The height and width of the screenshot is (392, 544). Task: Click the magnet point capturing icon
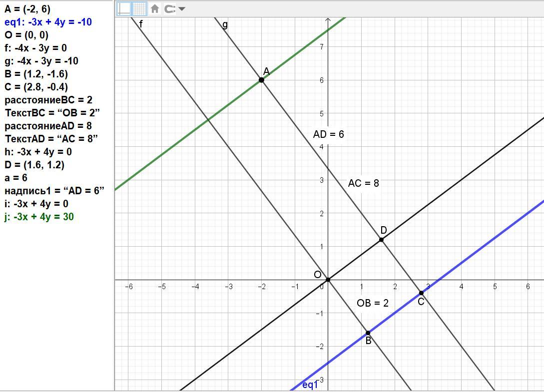click(x=170, y=8)
